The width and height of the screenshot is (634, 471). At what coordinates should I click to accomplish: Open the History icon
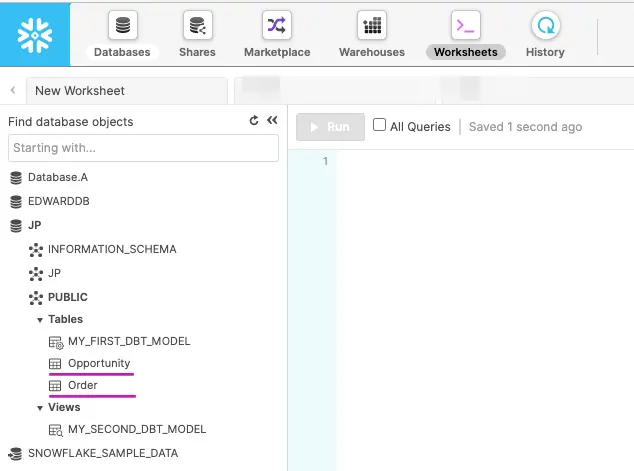point(545,25)
